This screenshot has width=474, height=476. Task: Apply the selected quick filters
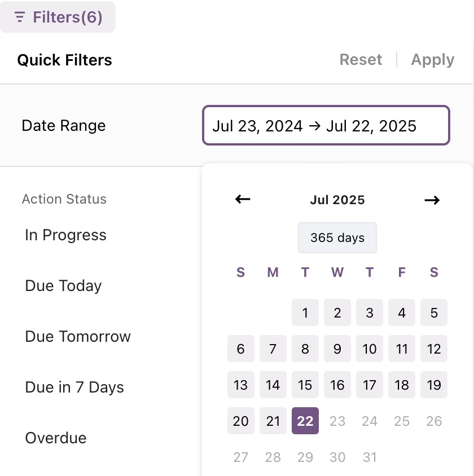(433, 60)
